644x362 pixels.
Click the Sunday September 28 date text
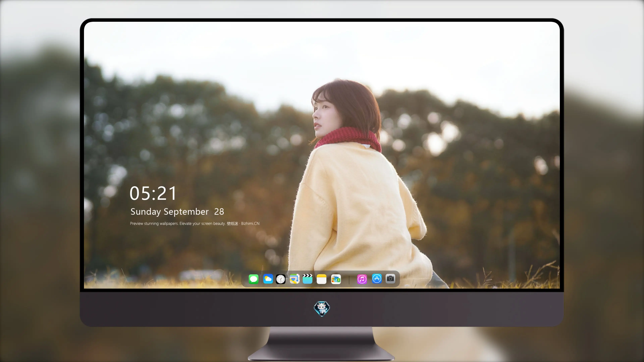[x=177, y=212]
